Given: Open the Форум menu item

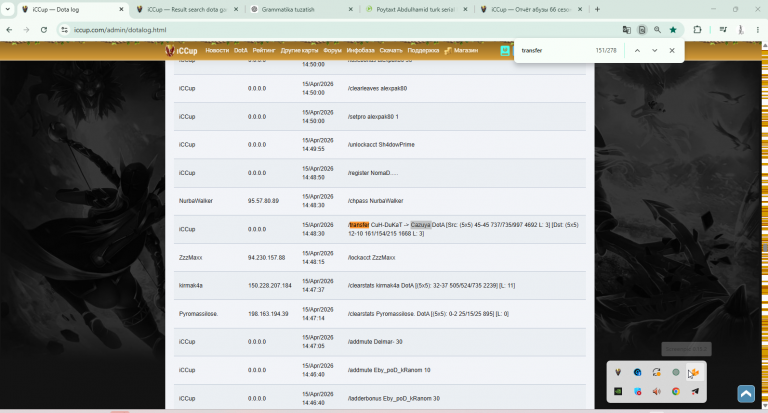Looking at the screenshot, I should [x=332, y=50].
